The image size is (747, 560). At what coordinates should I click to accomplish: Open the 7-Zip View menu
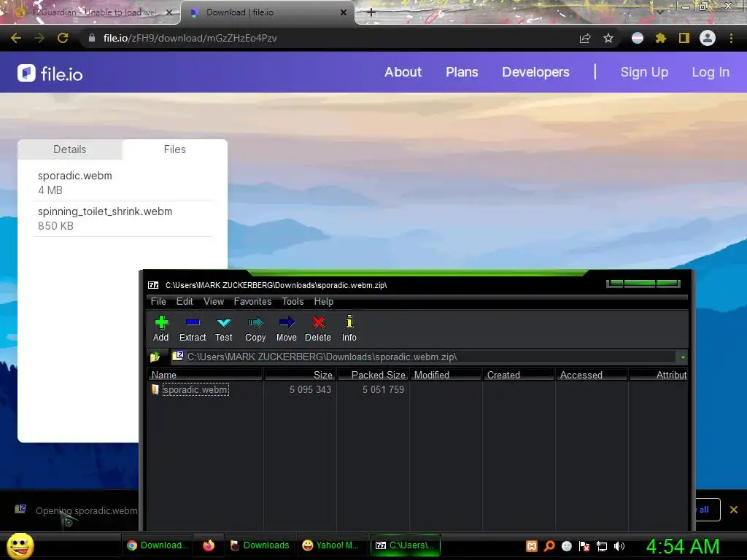click(214, 301)
